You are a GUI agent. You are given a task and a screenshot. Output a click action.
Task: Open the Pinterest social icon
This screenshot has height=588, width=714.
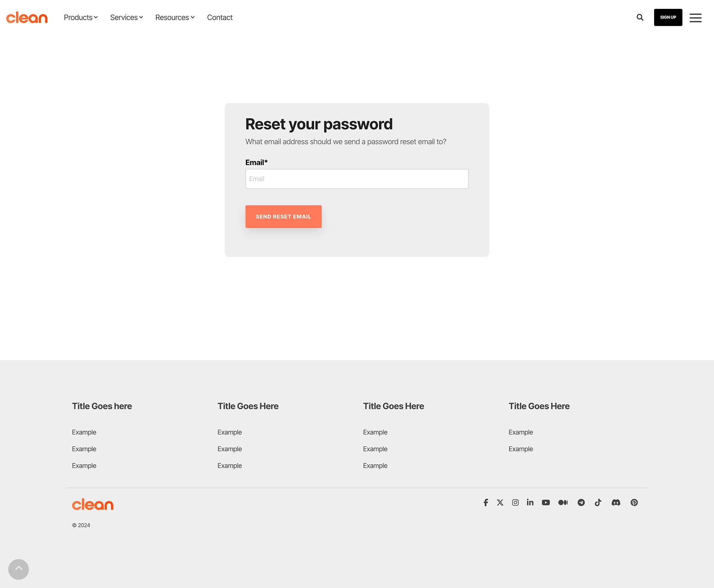(634, 503)
